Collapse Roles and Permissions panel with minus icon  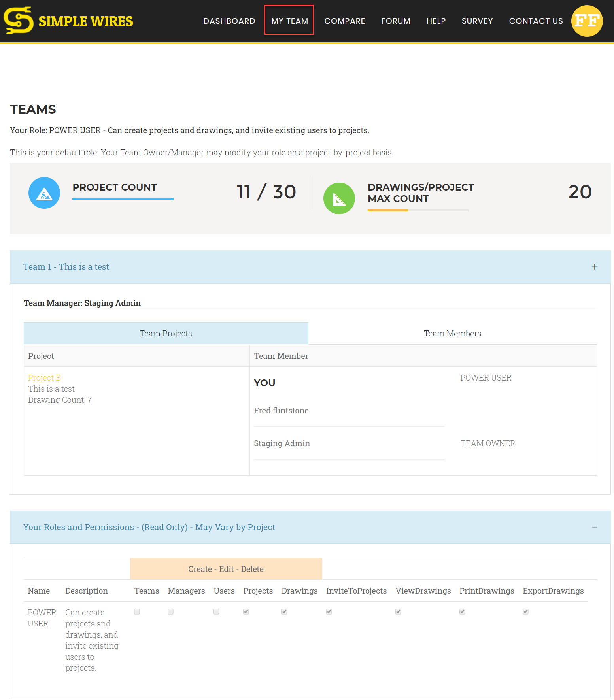pyautogui.click(x=594, y=527)
